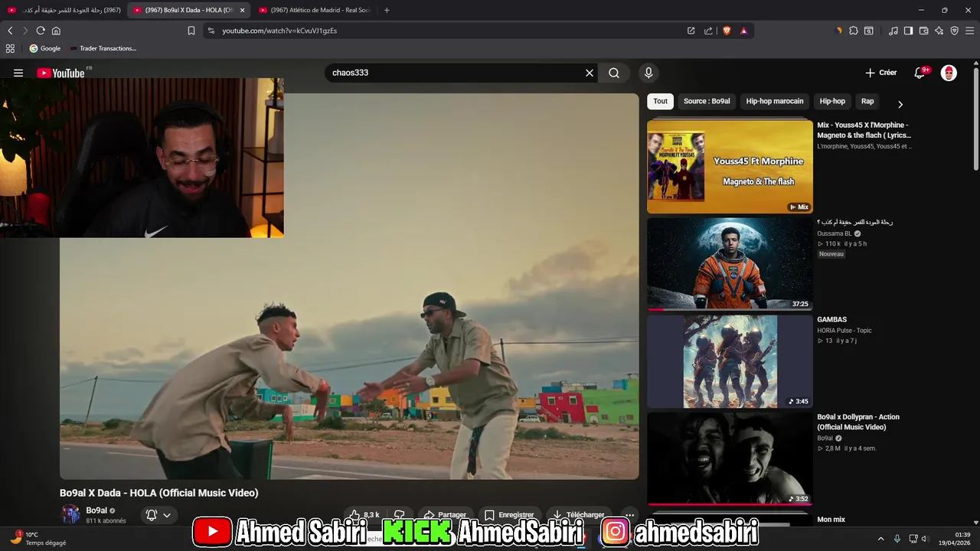The width and height of the screenshot is (980, 551).
Task: Open the tab search icon in the toolbar
Action: 869,31
